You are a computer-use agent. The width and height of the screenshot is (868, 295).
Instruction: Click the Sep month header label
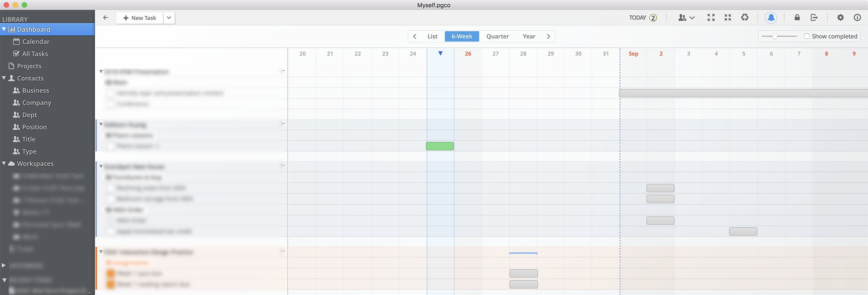tap(633, 54)
